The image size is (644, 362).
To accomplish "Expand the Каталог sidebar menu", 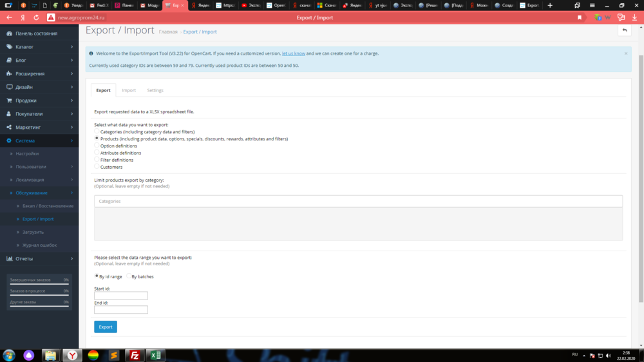I will point(39,47).
